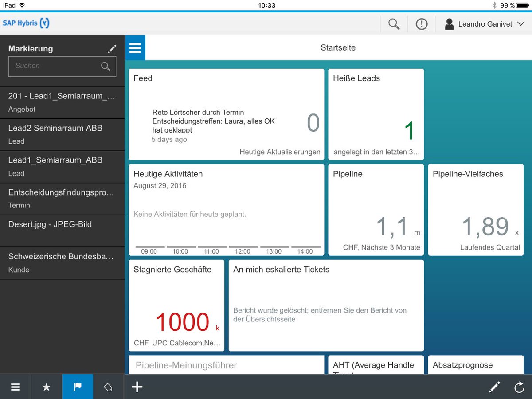Viewport: 532px width, 399px height.
Task: Open AHT (Average Handle Time) tile
Action: click(376, 365)
